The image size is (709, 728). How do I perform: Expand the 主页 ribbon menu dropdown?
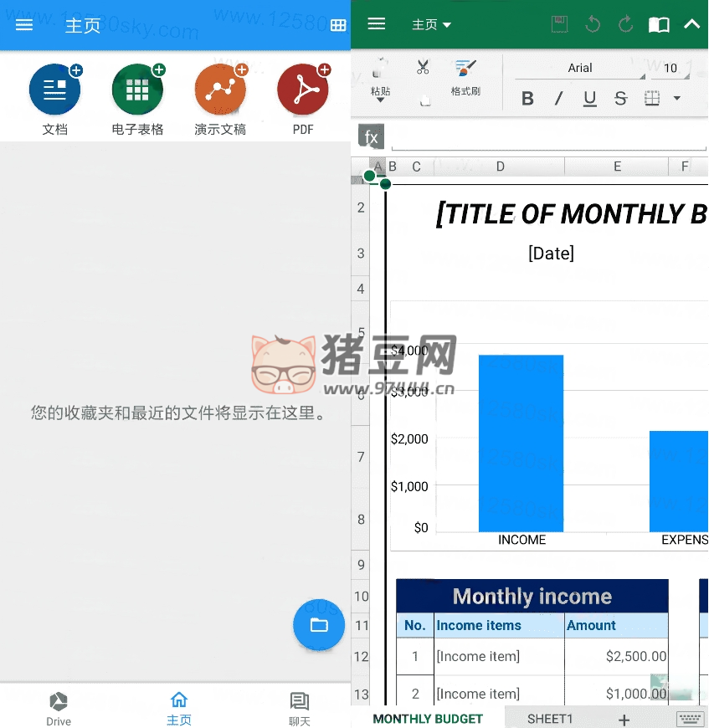[x=431, y=25]
